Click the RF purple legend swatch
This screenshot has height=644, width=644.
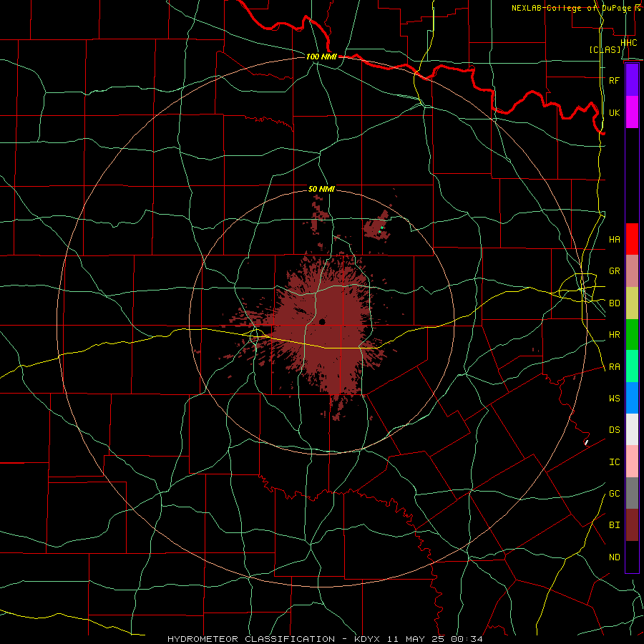(x=632, y=80)
